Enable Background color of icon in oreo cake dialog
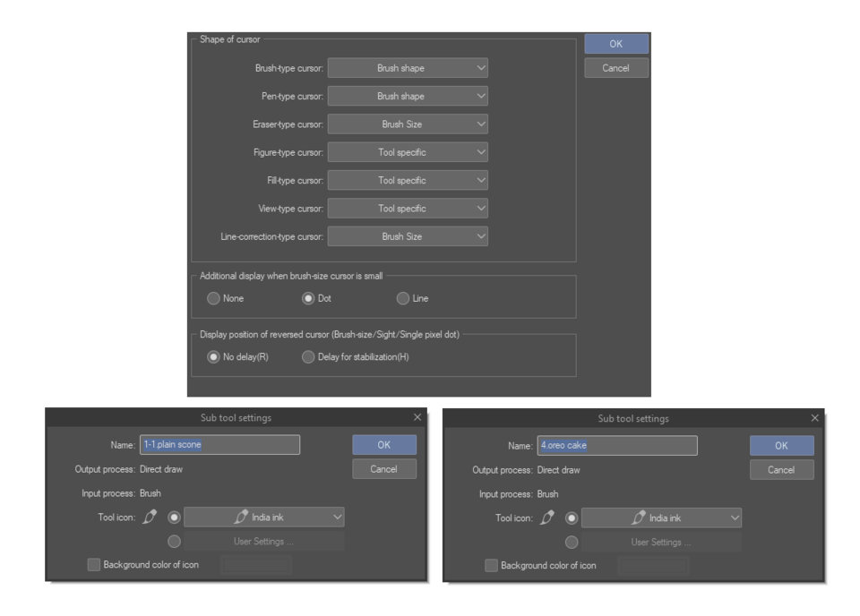Image resolution: width=860 pixels, height=616 pixels. pyautogui.click(x=492, y=566)
